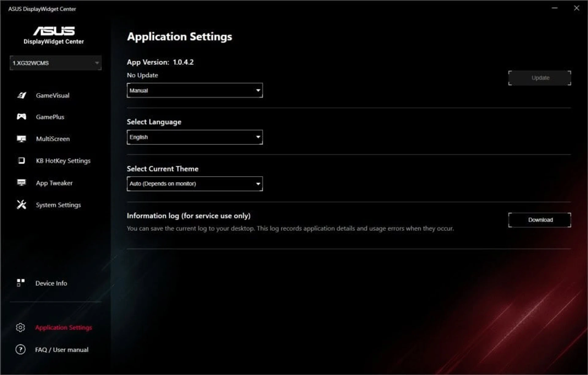Click the Download log button
Image resolution: width=588 pixels, height=375 pixels.
pyautogui.click(x=540, y=220)
